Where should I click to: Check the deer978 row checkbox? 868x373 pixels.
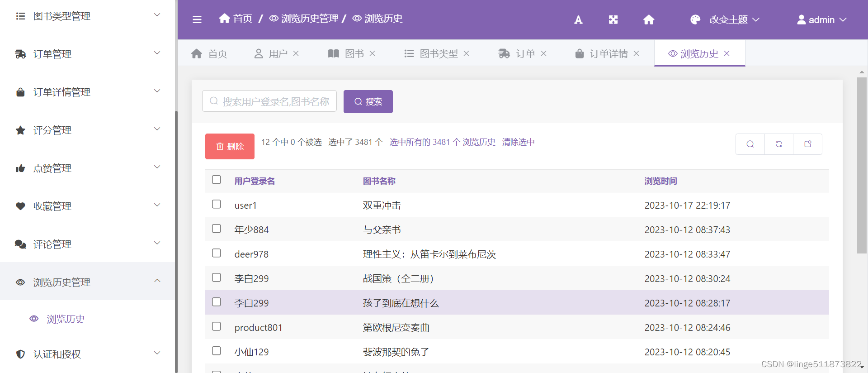click(217, 253)
